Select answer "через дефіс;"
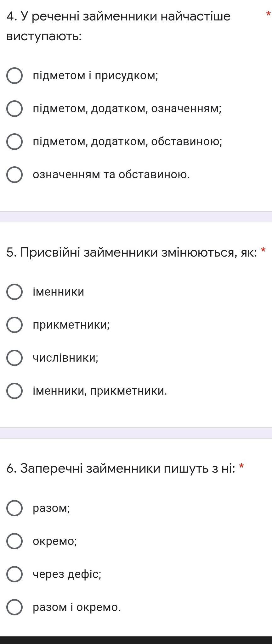The height and width of the screenshot is (644, 272). (14, 574)
